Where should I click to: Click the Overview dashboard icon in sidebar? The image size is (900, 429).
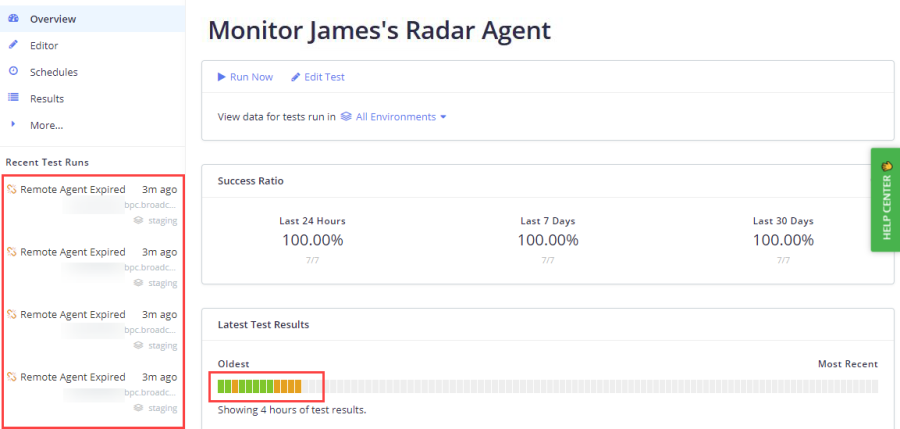(x=13, y=18)
